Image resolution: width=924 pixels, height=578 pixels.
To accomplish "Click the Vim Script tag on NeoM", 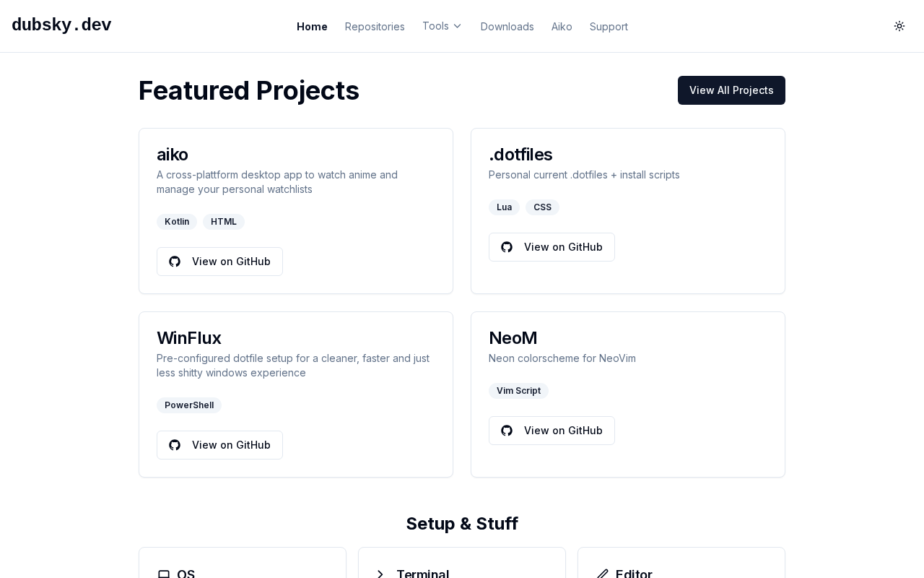I will (x=518, y=391).
